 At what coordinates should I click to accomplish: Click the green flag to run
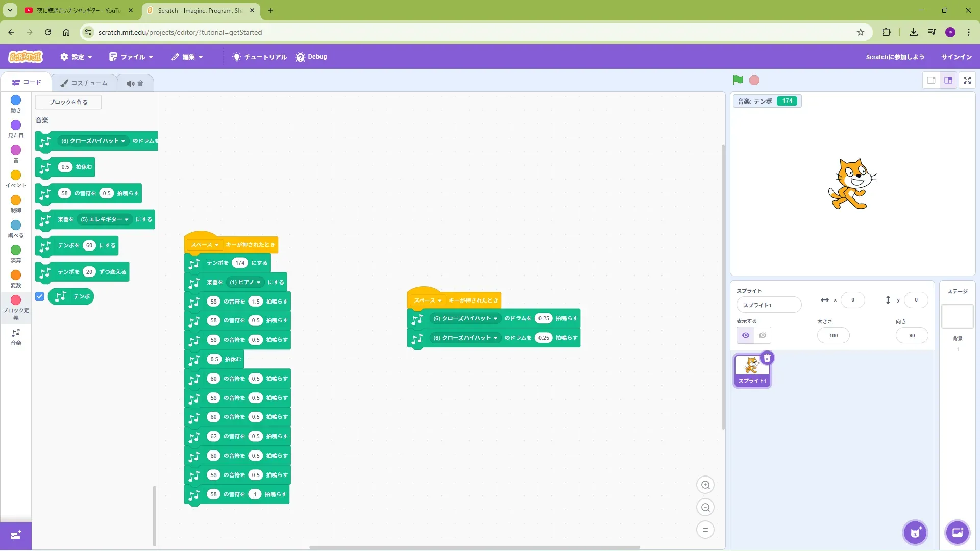point(738,80)
